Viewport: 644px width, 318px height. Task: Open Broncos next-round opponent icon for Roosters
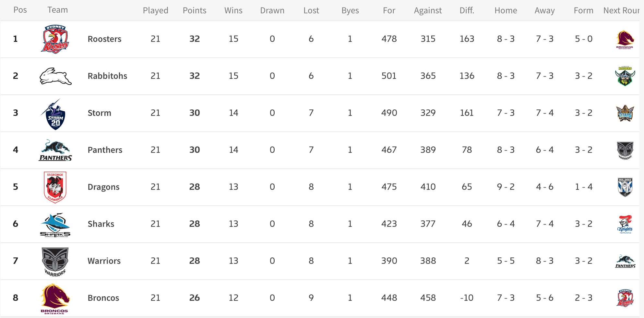tap(625, 40)
